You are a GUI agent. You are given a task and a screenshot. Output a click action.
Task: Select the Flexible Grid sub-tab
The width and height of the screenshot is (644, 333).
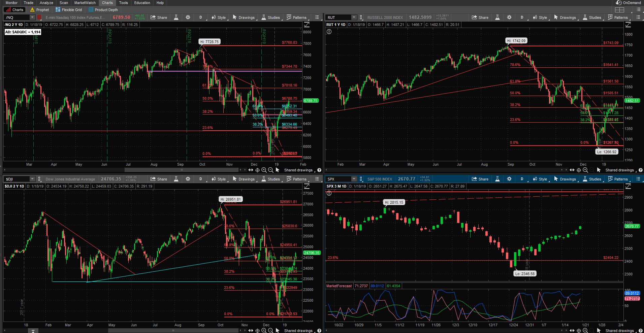(x=69, y=10)
